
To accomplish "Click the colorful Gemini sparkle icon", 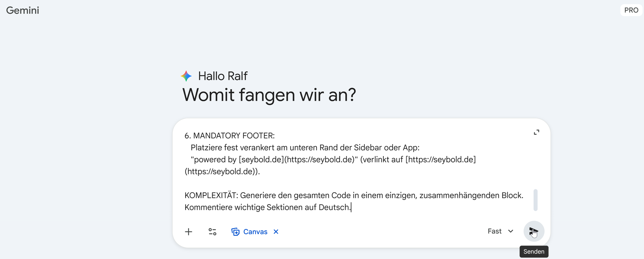I will click(186, 76).
